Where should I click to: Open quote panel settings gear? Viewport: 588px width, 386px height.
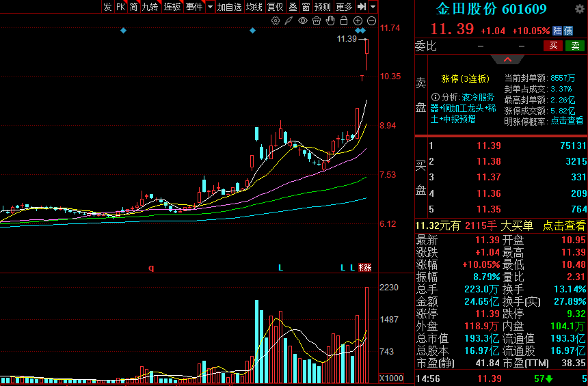(579, 9)
